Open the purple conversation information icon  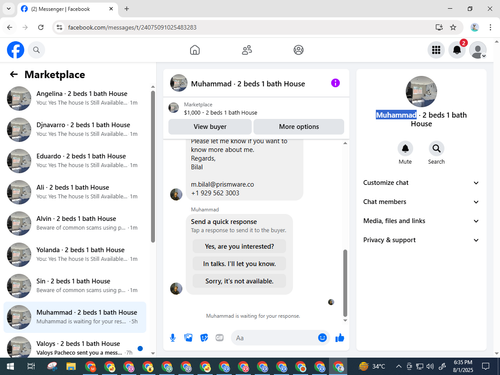tap(335, 83)
